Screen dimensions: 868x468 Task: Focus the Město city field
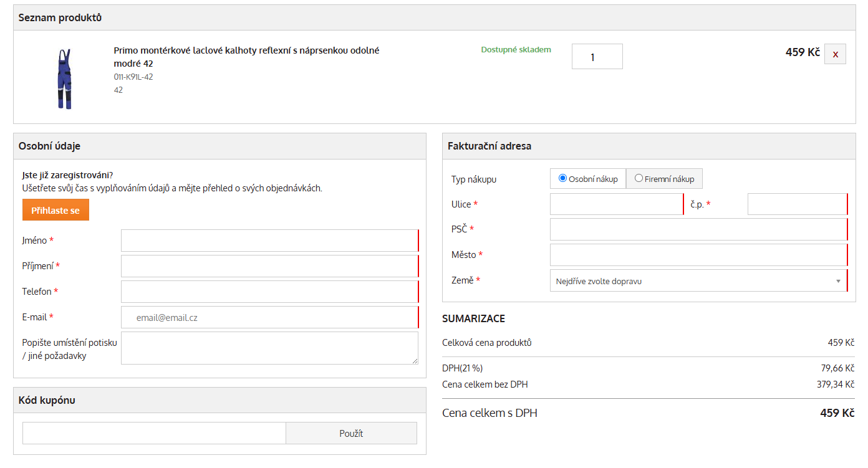698,255
